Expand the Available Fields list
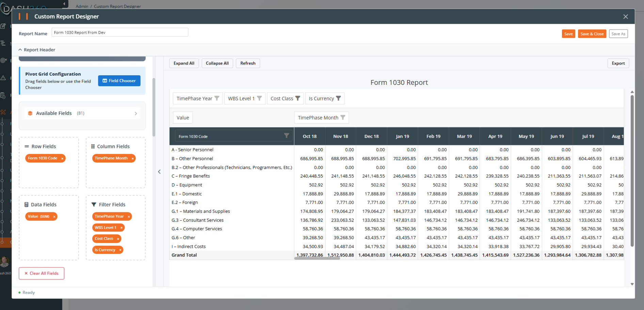 (135, 113)
